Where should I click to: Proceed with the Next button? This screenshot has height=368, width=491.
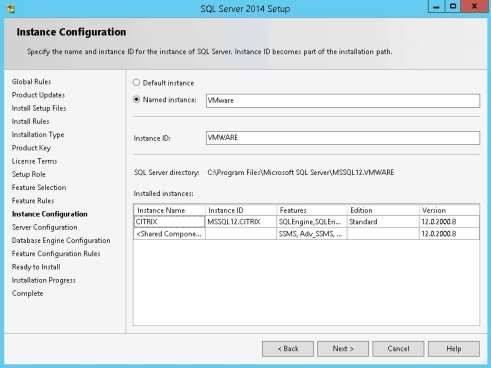pyautogui.click(x=343, y=349)
